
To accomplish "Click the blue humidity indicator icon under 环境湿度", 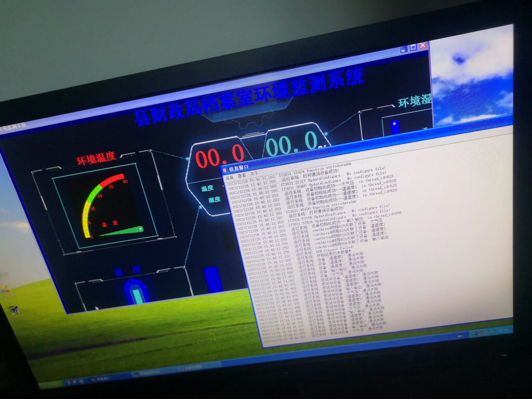I will [395, 127].
